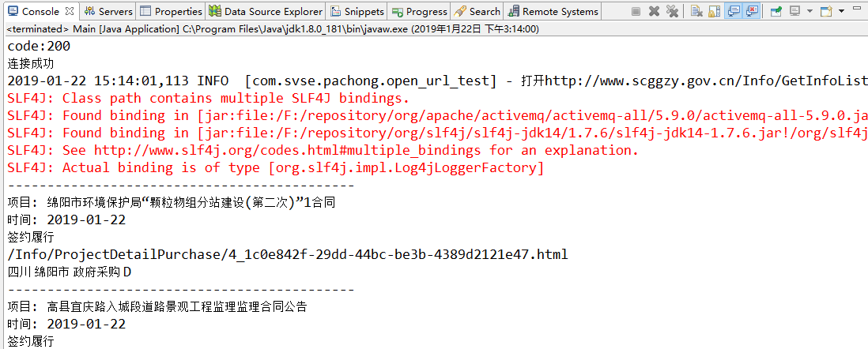The image size is (868, 349).
Task: Remove all terminated launches
Action: point(672,11)
